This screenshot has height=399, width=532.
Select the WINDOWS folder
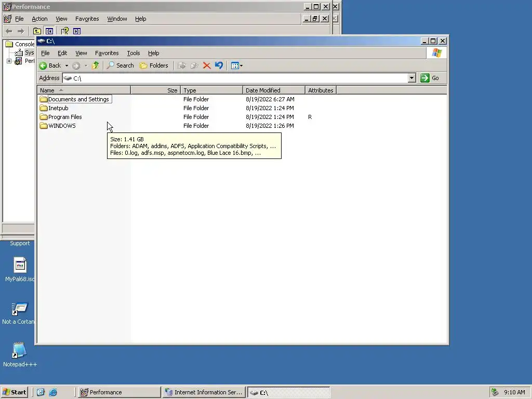point(62,126)
